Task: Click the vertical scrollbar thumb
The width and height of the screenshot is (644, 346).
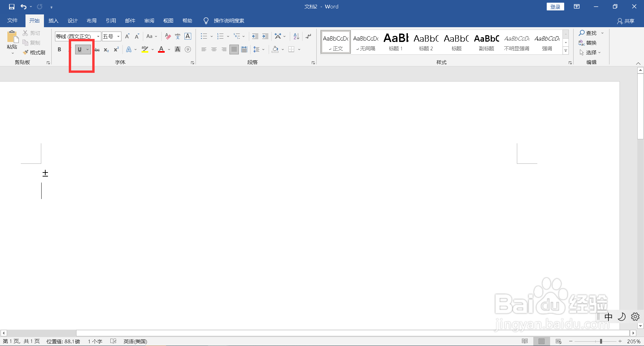Action: (640, 106)
